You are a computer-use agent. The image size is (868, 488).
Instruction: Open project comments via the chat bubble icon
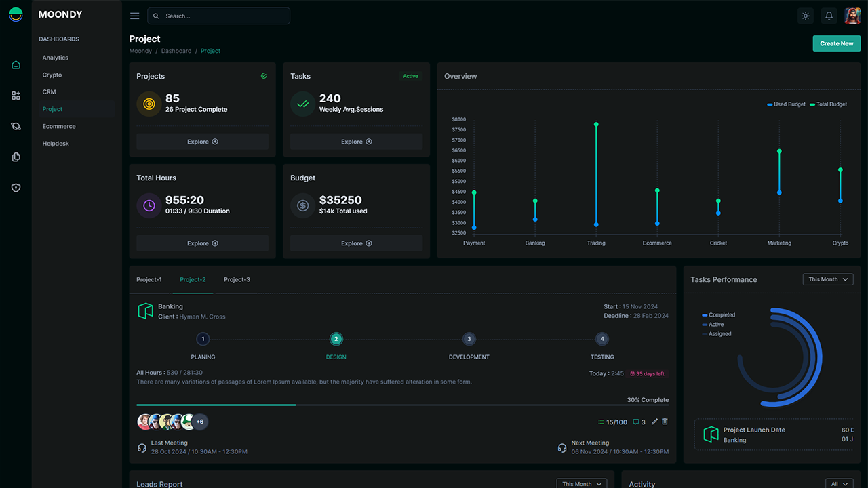[x=635, y=421]
